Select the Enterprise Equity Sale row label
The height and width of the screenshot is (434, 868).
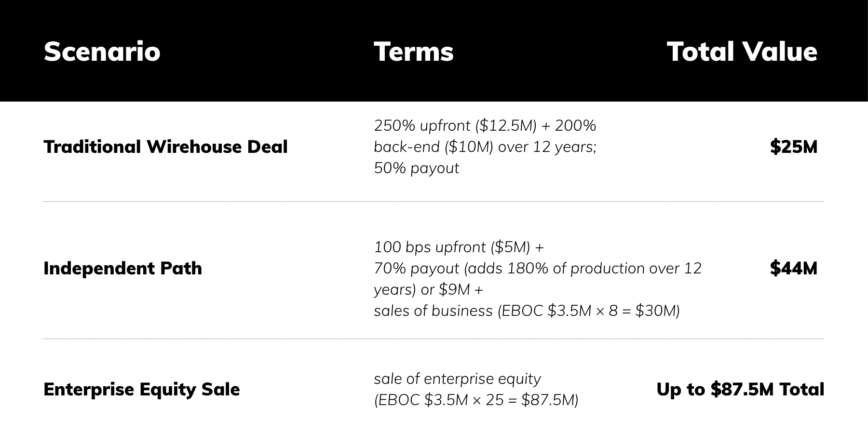141,389
